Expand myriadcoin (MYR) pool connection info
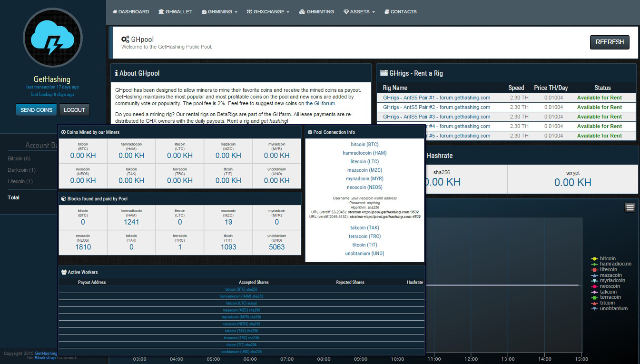Image resolution: width=640 pixels, height=364 pixels. [364, 178]
